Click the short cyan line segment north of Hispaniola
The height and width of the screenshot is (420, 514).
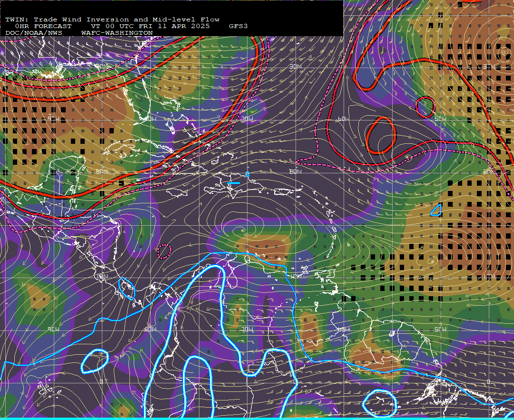tap(234, 183)
